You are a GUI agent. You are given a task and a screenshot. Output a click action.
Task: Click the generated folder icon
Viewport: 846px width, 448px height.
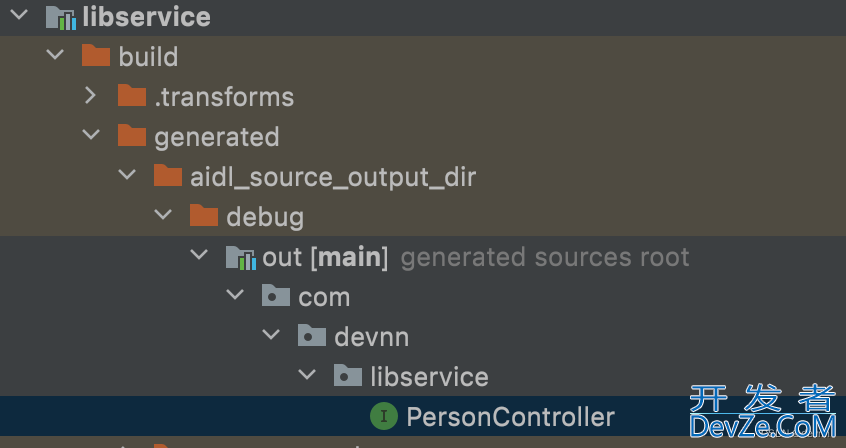[132, 135]
